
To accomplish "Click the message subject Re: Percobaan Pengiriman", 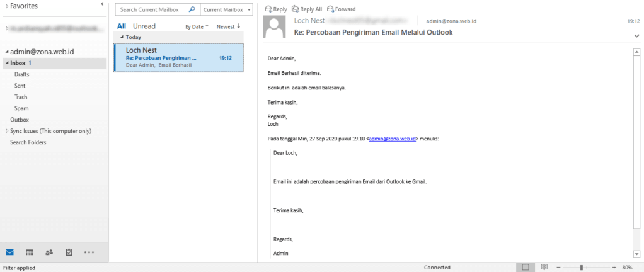I will [x=373, y=32].
